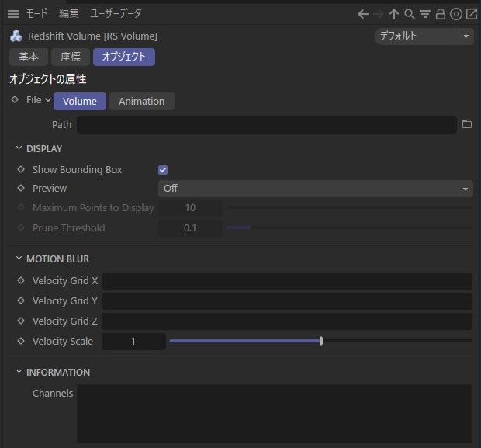Screen dimensions: 481x448
Task: Click the オブジェクトの属性 heading
Action: 48,79
